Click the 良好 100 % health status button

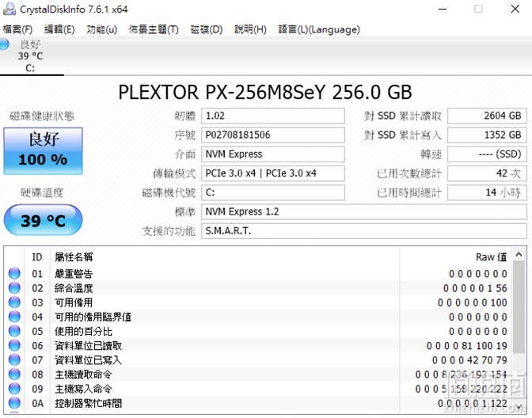[x=43, y=151]
